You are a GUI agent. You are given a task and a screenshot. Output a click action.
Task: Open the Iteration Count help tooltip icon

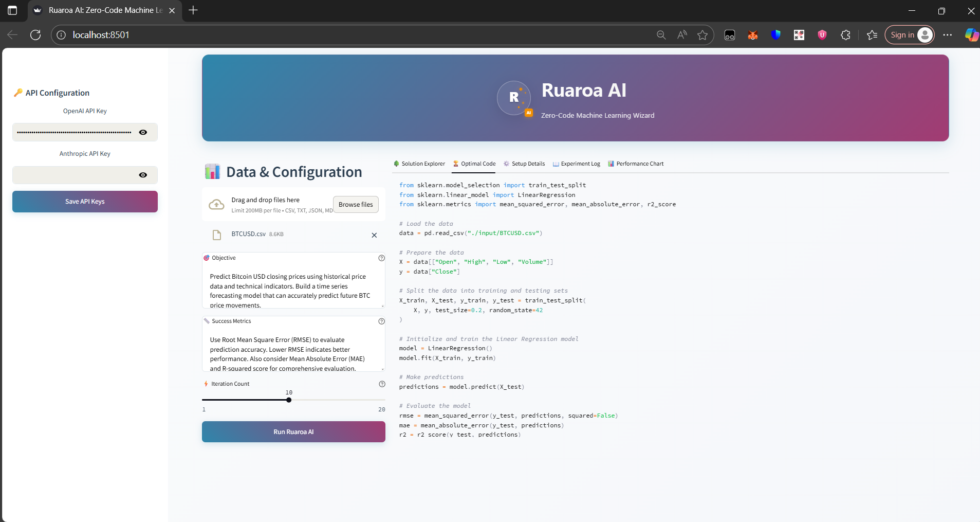click(382, 384)
